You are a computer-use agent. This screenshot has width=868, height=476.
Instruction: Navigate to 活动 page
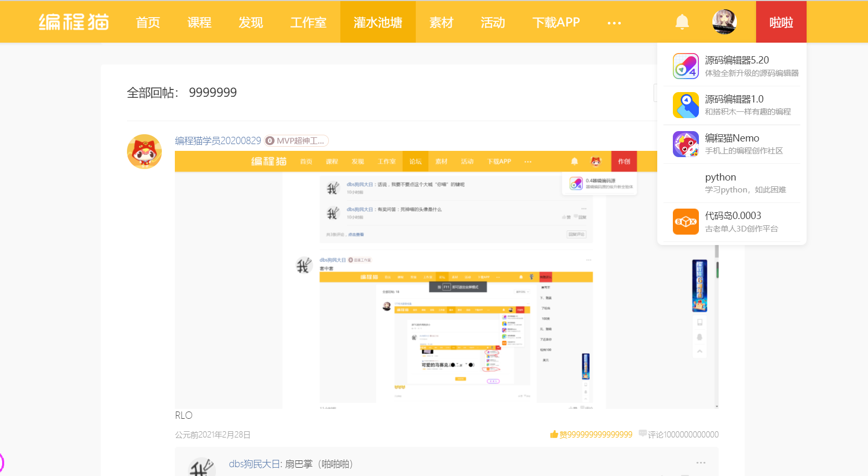pos(493,22)
